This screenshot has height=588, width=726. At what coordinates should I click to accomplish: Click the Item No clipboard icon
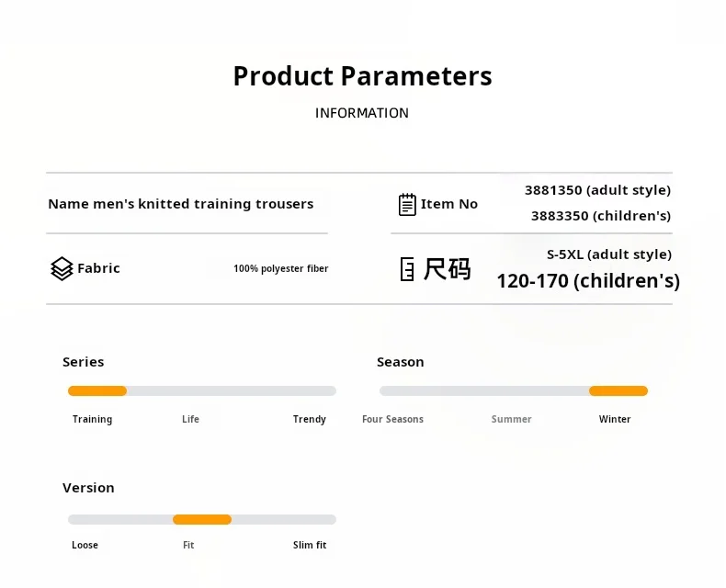[407, 204]
